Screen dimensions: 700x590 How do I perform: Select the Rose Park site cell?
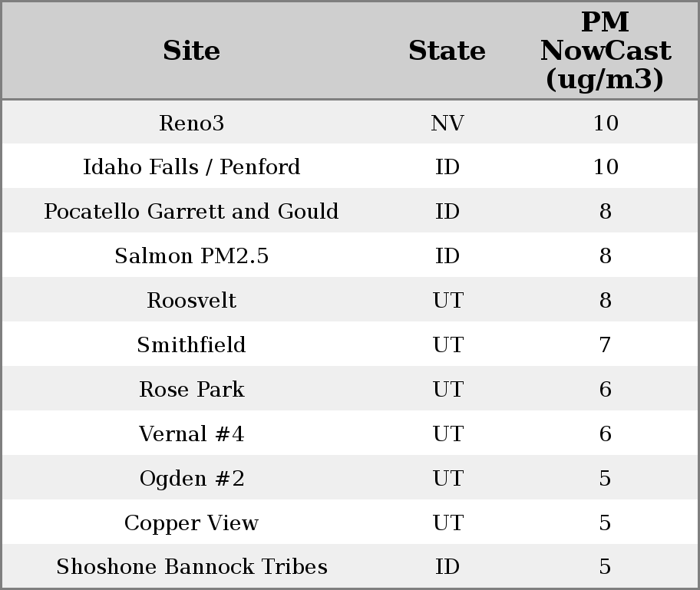coord(191,390)
